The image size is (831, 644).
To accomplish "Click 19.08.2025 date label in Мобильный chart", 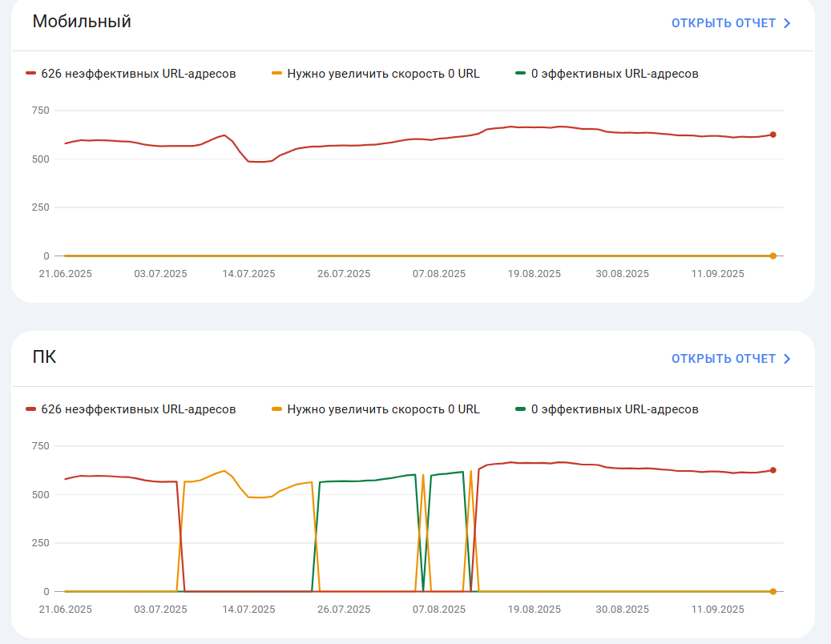I will [535, 274].
